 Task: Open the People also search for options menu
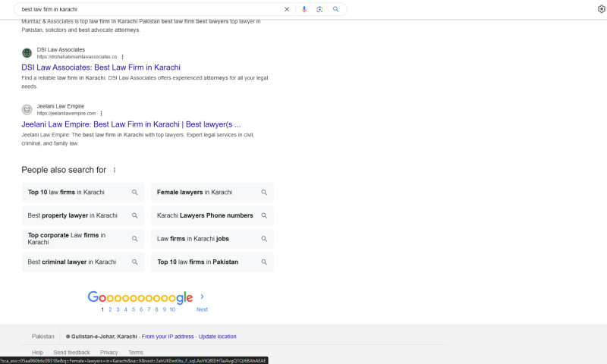[x=115, y=170]
